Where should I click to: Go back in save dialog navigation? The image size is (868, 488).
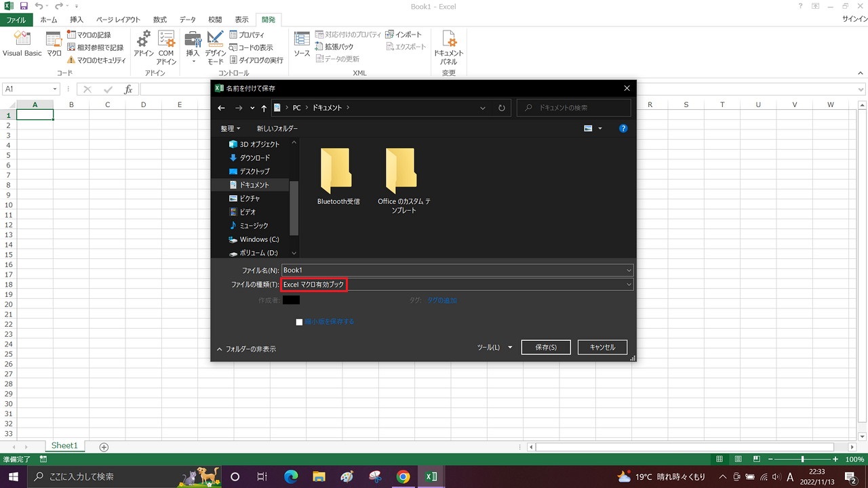tap(221, 108)
